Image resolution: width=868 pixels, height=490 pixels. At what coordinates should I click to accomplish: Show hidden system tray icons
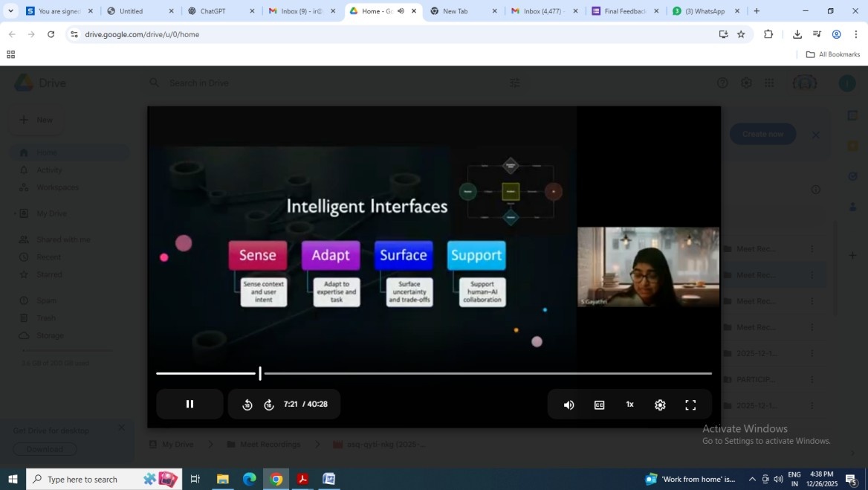(752, 480)
